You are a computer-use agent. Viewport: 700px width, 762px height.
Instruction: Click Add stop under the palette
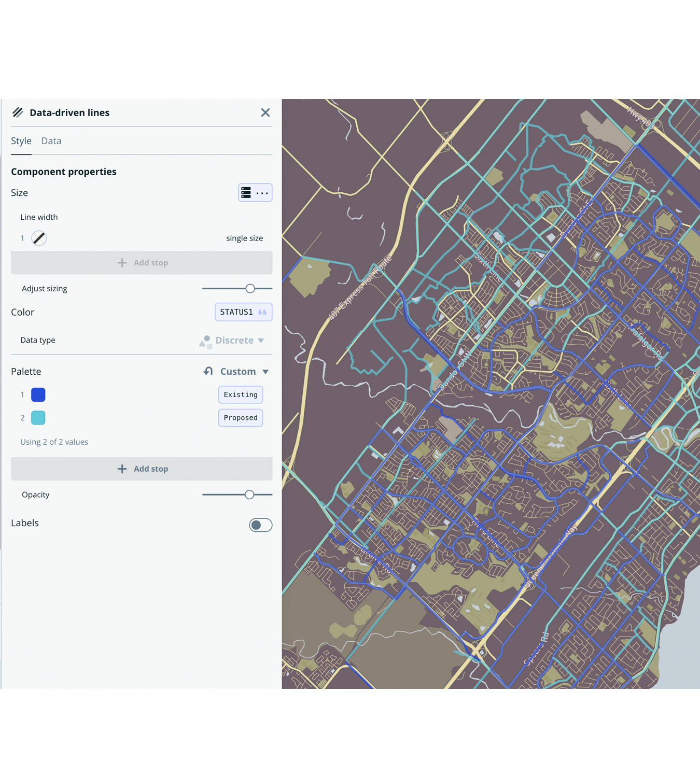click(142, 469)
